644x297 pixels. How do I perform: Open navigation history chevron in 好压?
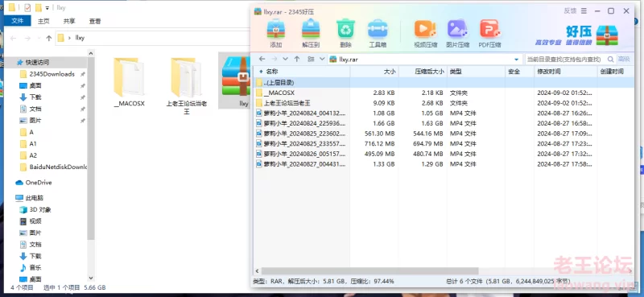click(x=286, y=59)
